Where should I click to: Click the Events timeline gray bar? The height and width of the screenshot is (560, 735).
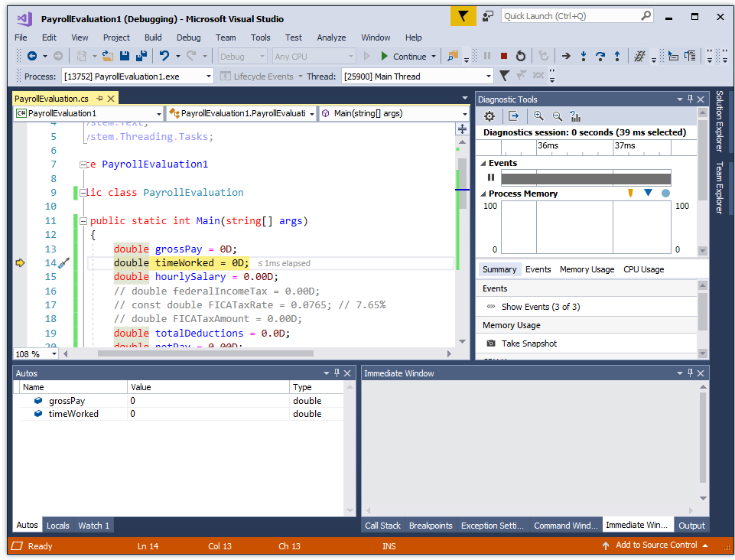click(x=586, y=178)
